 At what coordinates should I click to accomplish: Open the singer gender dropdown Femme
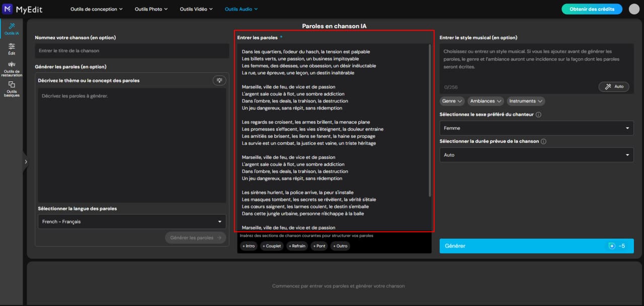[x=536, y=128]
